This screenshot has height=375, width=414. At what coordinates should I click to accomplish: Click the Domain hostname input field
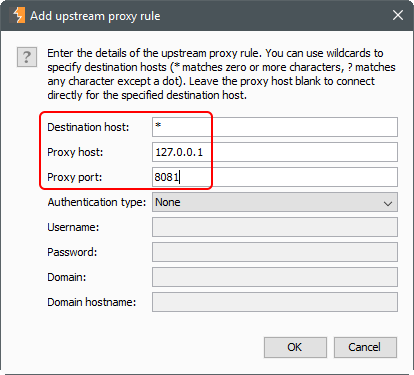275,302
